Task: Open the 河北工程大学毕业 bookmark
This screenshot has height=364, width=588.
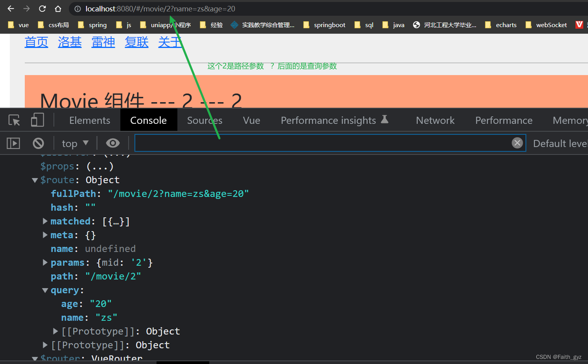Action: point(444,25)
